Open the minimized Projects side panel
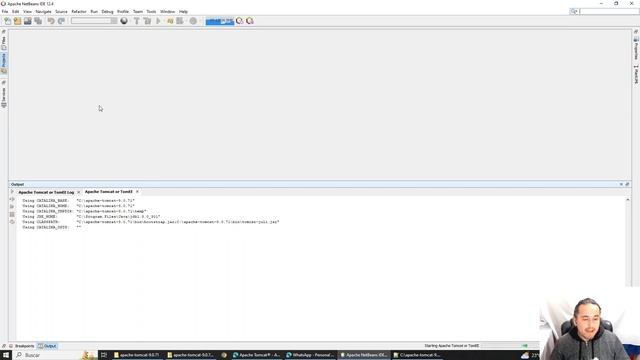Viewport: 640px width, 360px height. click(x=4, y=63)
